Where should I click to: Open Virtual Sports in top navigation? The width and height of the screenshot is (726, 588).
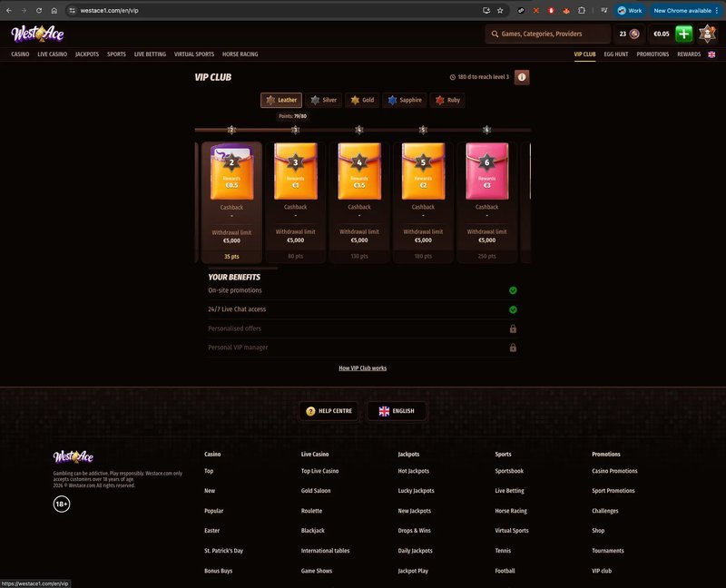(x=194, y=54)
